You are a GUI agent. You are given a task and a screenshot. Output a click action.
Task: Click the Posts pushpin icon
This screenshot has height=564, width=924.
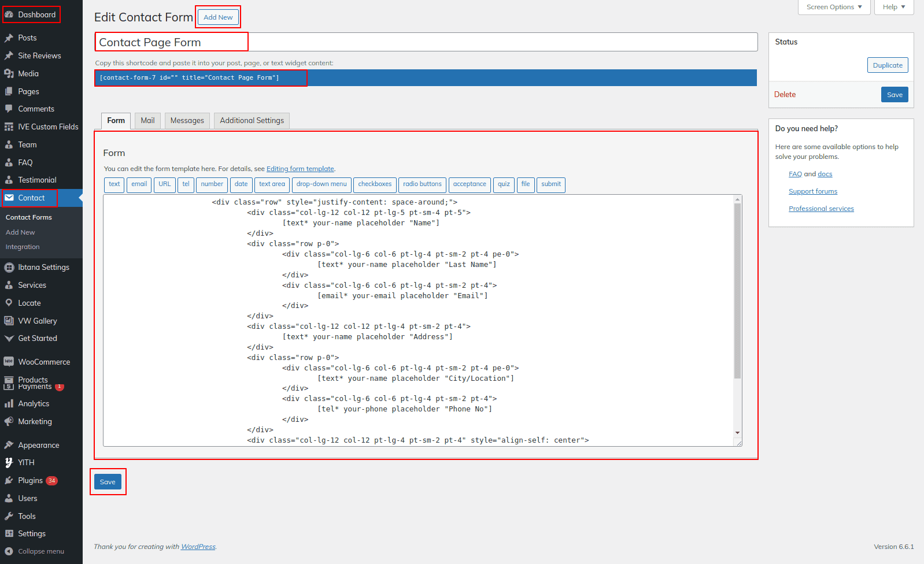point(9,38)
